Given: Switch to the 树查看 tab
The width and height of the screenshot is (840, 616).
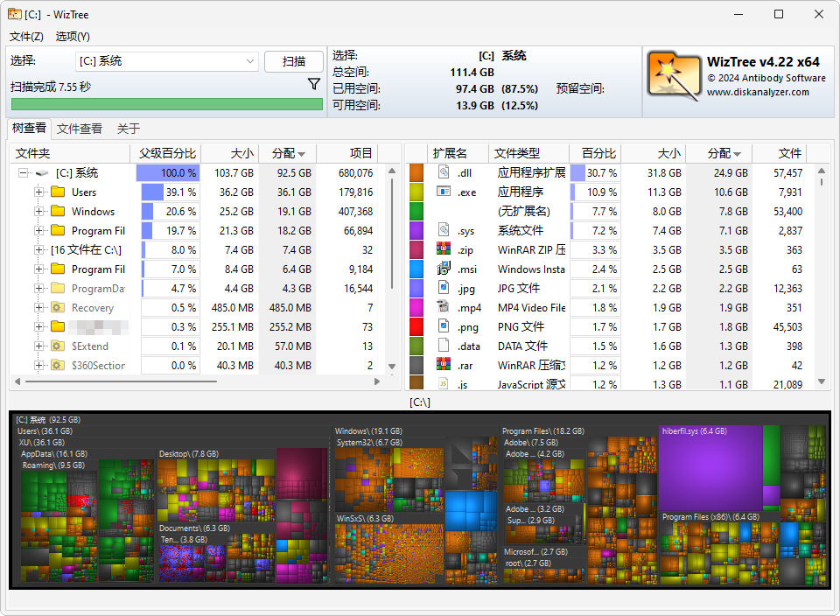Looking at the screenshot, I should click(29, 128).
